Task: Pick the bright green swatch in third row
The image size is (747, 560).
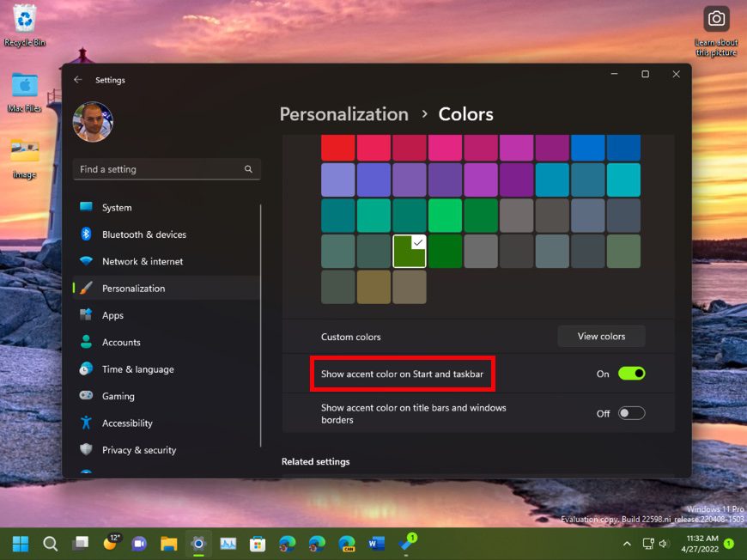Action: click(x=445, y=216)
